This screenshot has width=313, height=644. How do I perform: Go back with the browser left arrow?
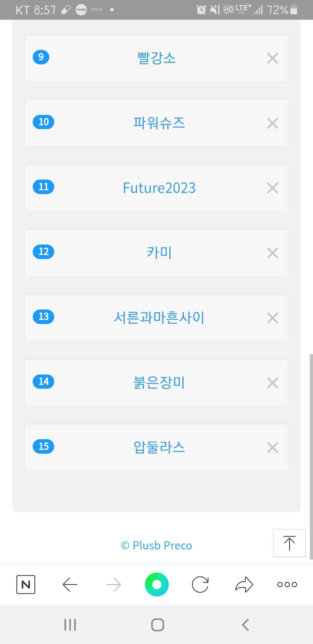(70, 584)
